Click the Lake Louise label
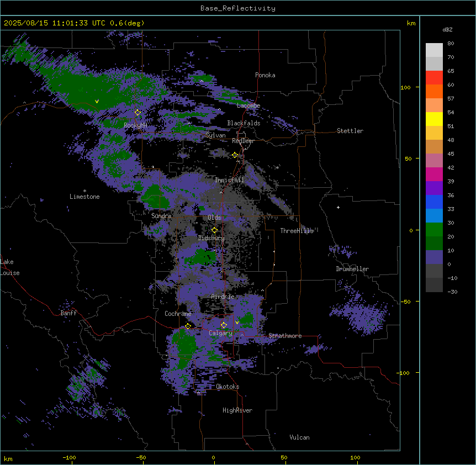476x465 pixels. (x=10, y=267)
